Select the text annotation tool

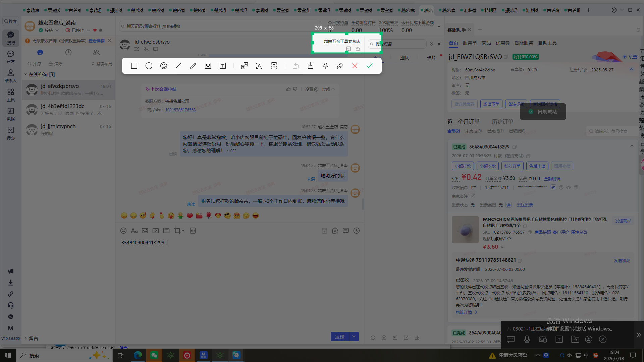[223, 66]
